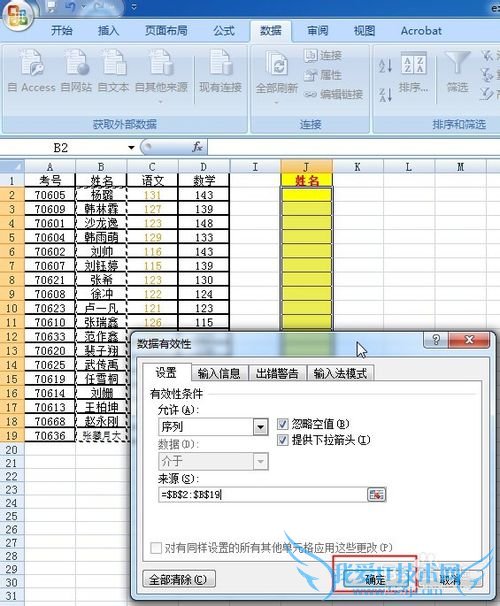Click cell 148 in 数学 column
The height and width of the screenshot is (606, 500).
click(x=204, y=223)
